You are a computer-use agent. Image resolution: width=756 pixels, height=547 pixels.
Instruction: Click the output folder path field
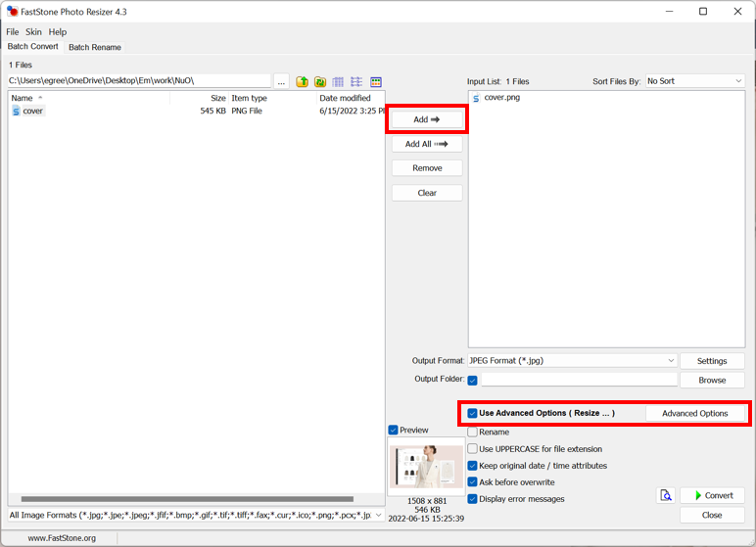tap(580, 380)
